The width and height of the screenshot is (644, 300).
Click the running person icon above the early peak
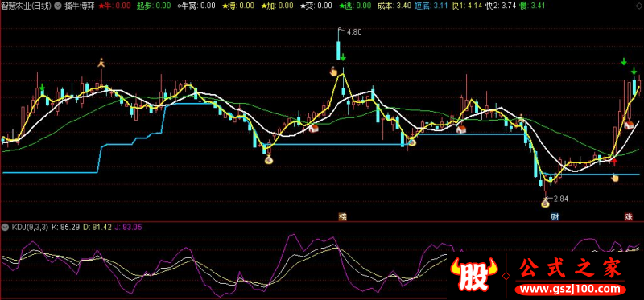click(x=101, y=63)
